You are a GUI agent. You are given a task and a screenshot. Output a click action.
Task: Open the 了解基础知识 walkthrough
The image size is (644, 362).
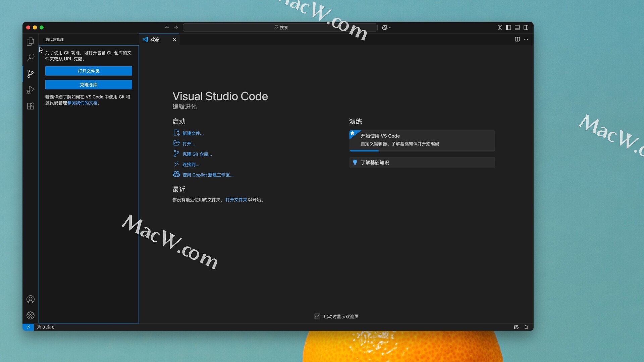[422, 163]
